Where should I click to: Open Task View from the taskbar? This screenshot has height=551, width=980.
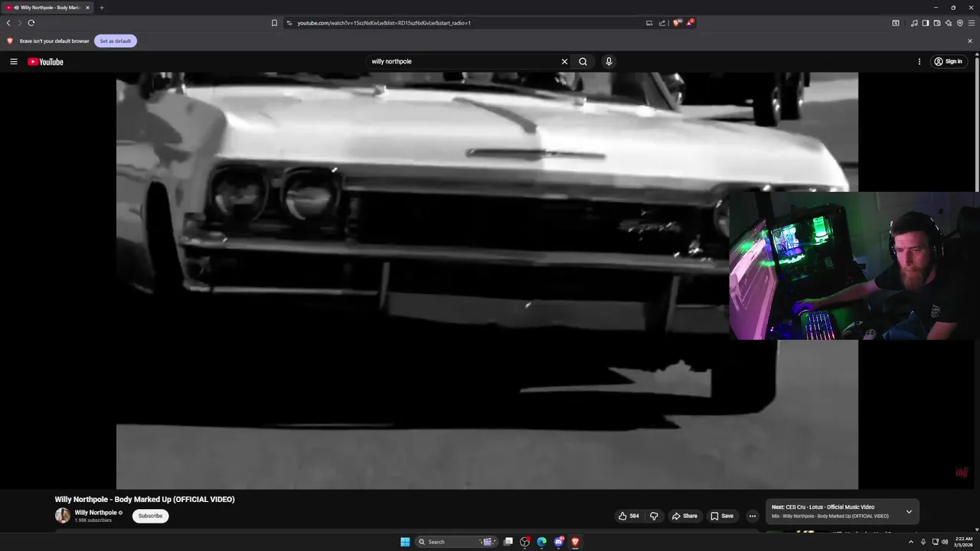click(508, 542)
